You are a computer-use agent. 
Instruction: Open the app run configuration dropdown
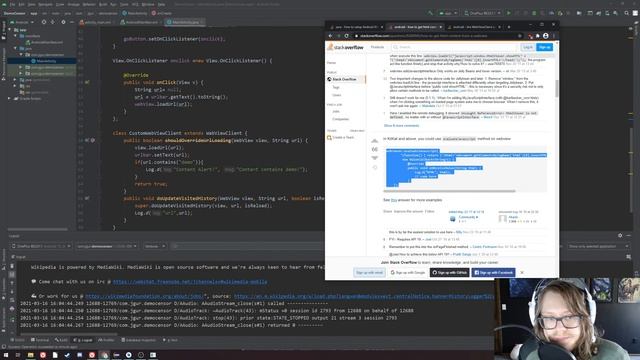point(448,13)
